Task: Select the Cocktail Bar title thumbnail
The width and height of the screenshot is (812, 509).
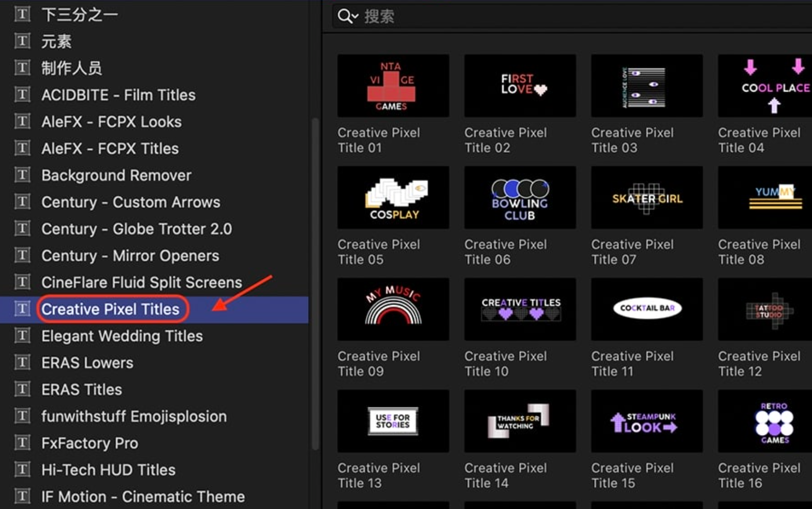Action: point(646,309)
